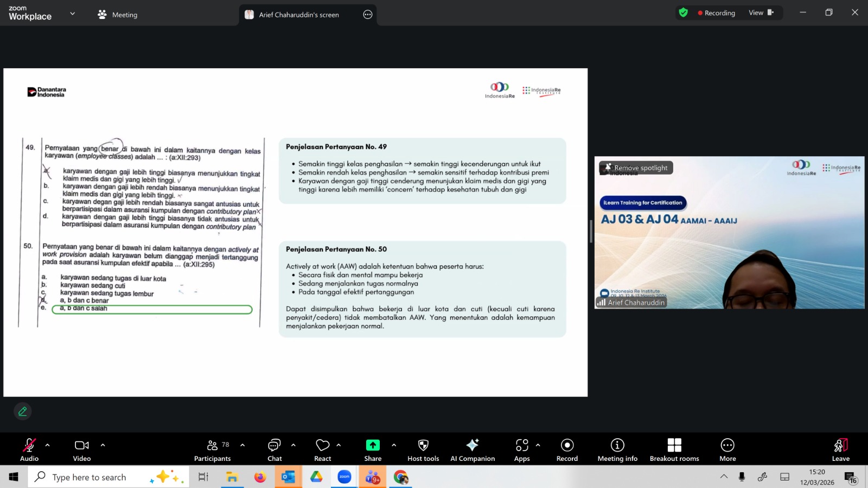Expand audio options arrow next to Audio
The width and height of the screenshot is (868, 488).
coord(48,445)
